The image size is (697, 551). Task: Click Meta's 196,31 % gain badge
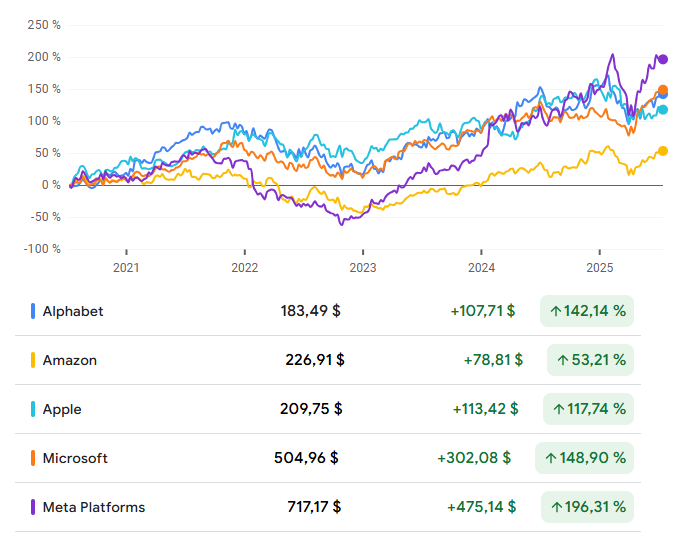point(587,507)
